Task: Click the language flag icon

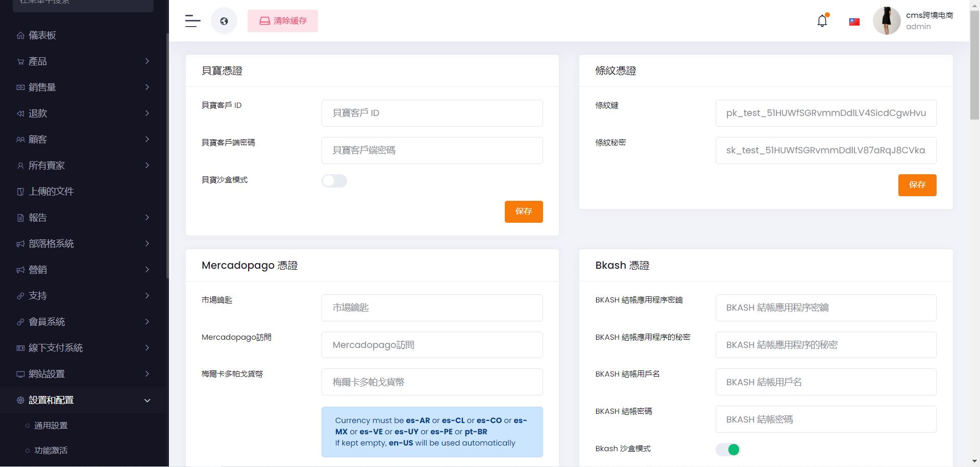Action: coord(854,22)
